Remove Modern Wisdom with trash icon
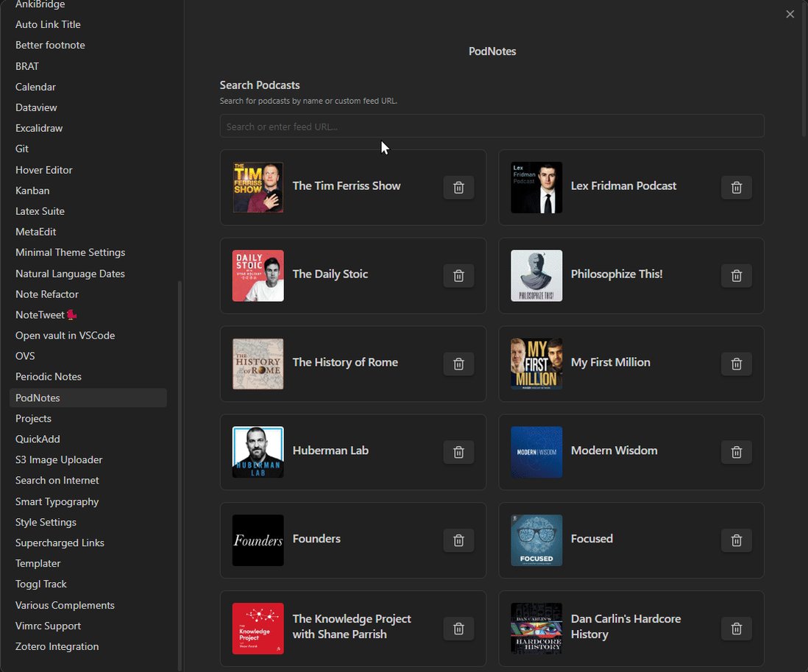This screenshot has width=808, height=672. (737, 452)
